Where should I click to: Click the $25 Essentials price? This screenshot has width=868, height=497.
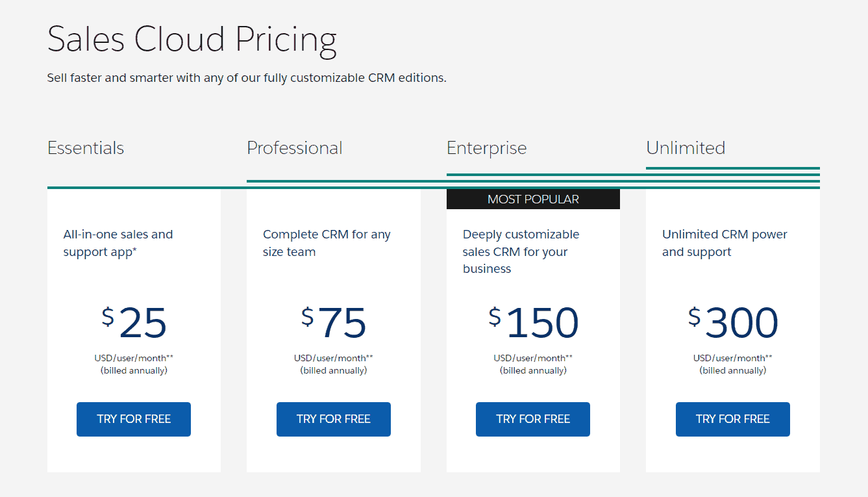click(134, 323)
